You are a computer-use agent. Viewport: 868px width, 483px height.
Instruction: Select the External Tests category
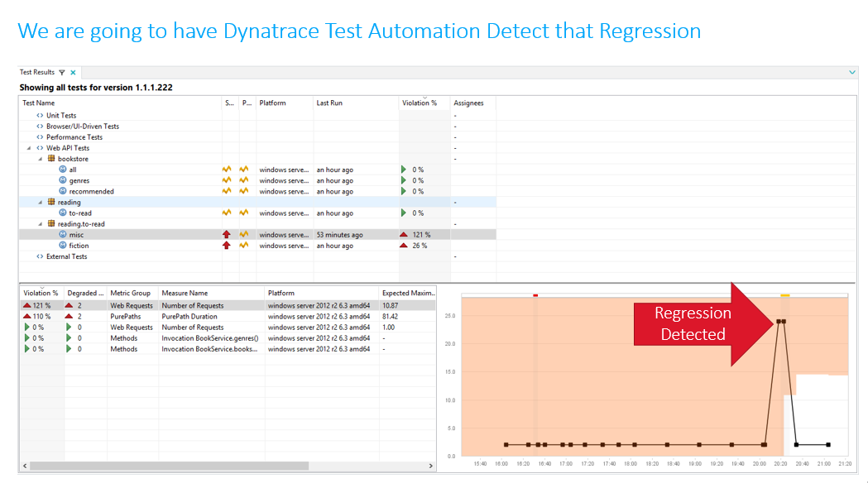coord(66,256)
